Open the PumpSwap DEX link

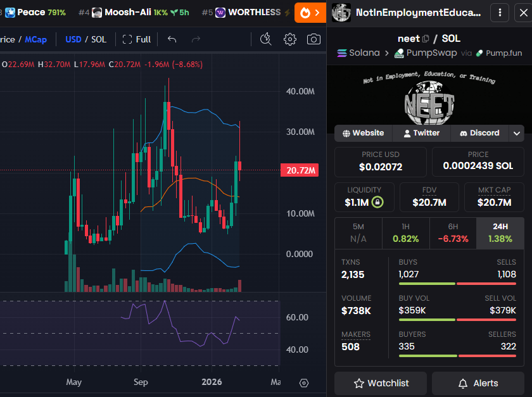click(426, 53)
